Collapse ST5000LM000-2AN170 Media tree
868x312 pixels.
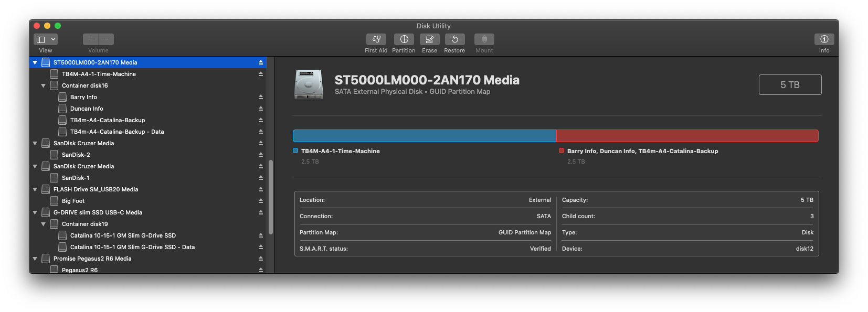[x=35, y=62]
